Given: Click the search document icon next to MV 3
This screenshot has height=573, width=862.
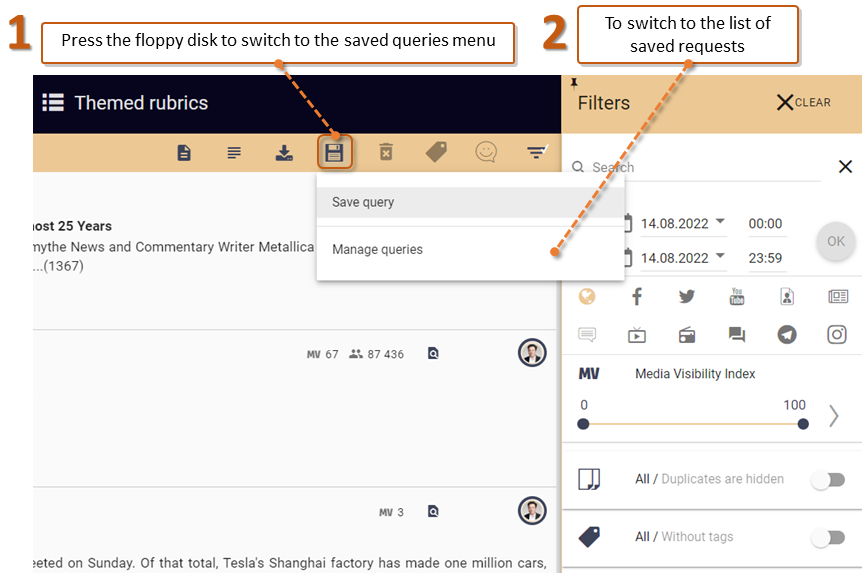Looking at the screenshot, I should [433, 512].
